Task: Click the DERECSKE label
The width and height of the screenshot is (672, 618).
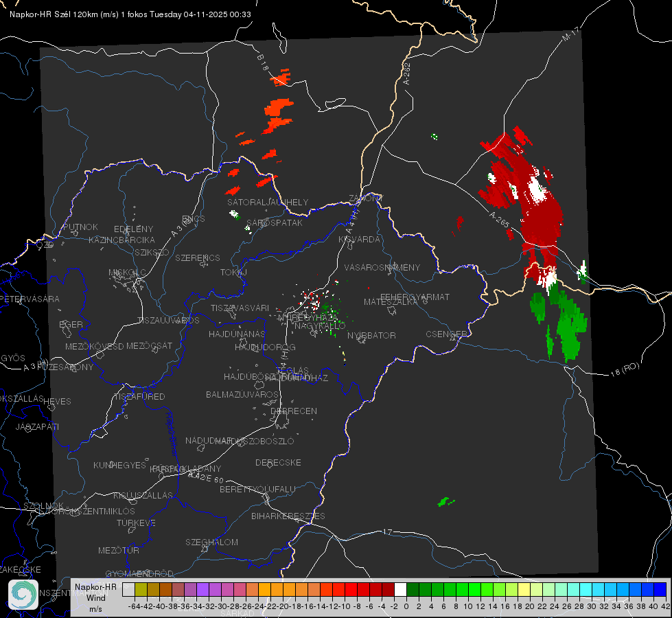Action: 278,463
